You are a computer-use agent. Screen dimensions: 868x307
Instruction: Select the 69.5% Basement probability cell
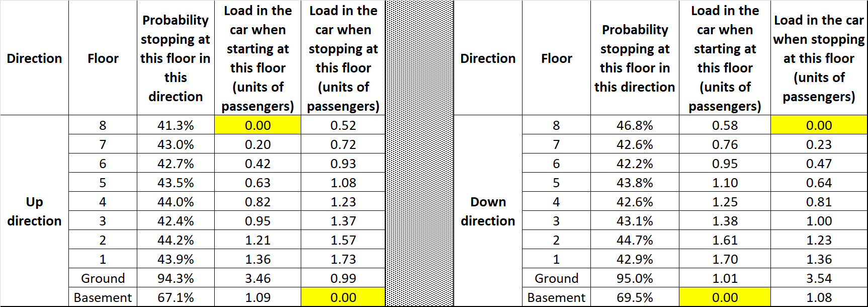pos(635,297)
